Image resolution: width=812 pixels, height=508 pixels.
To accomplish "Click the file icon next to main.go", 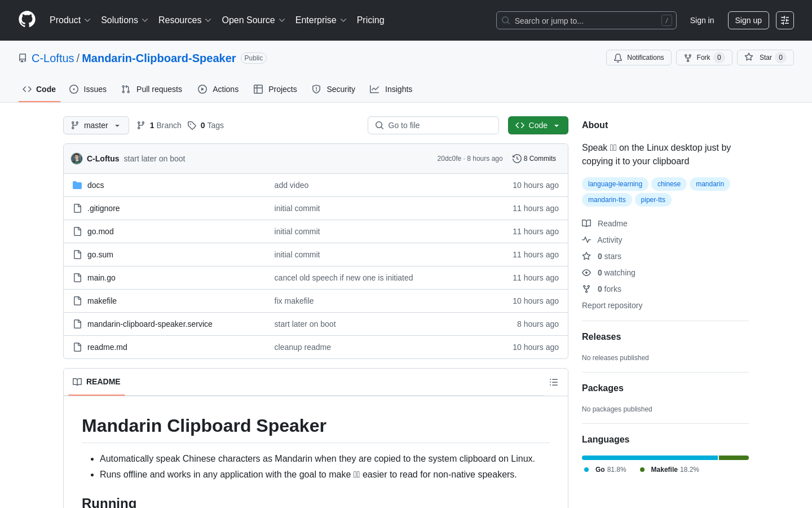I will coord(77,278).
